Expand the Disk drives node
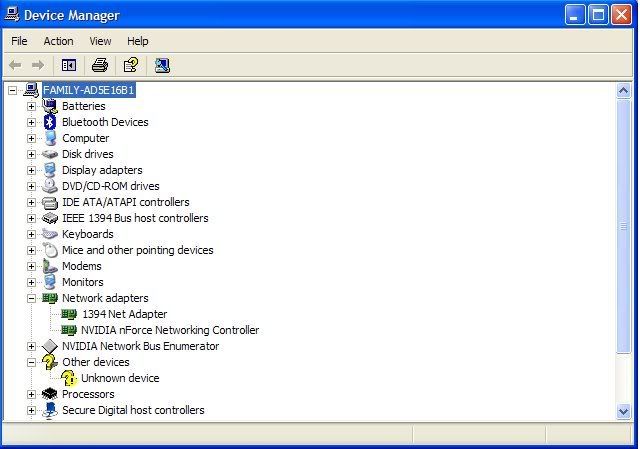640x449 pixels. 31,154
